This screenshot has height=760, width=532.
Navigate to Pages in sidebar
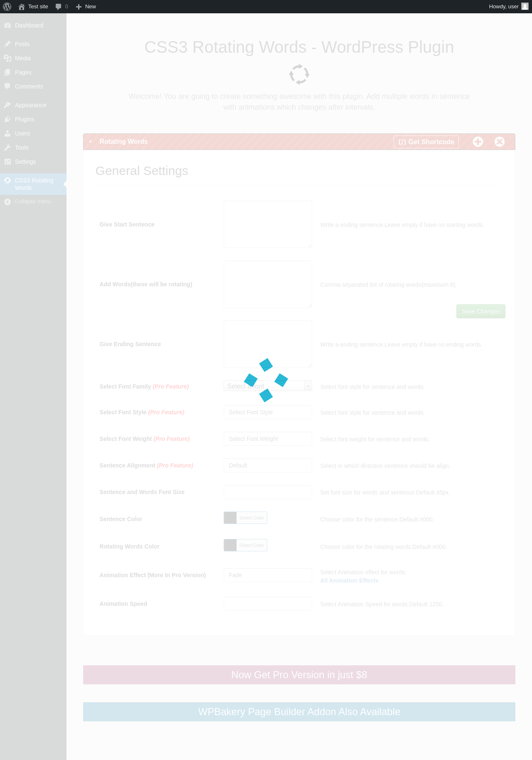[33, 72]
